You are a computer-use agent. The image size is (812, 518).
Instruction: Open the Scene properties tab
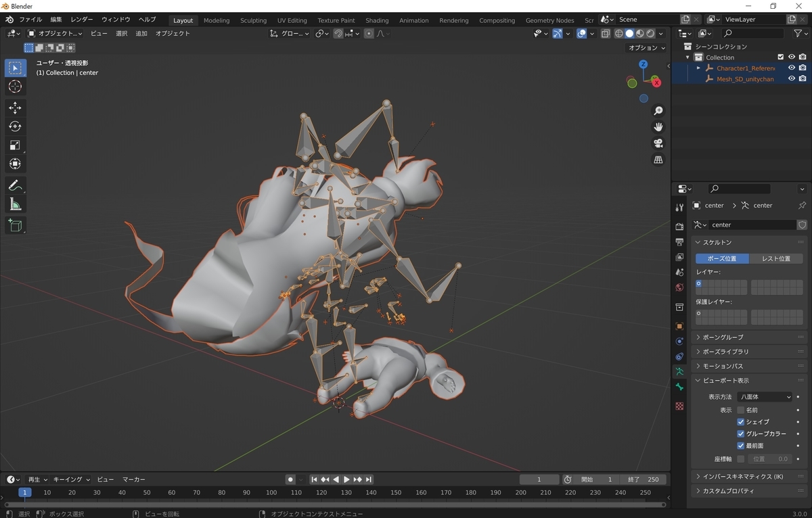tap(679, 273)
